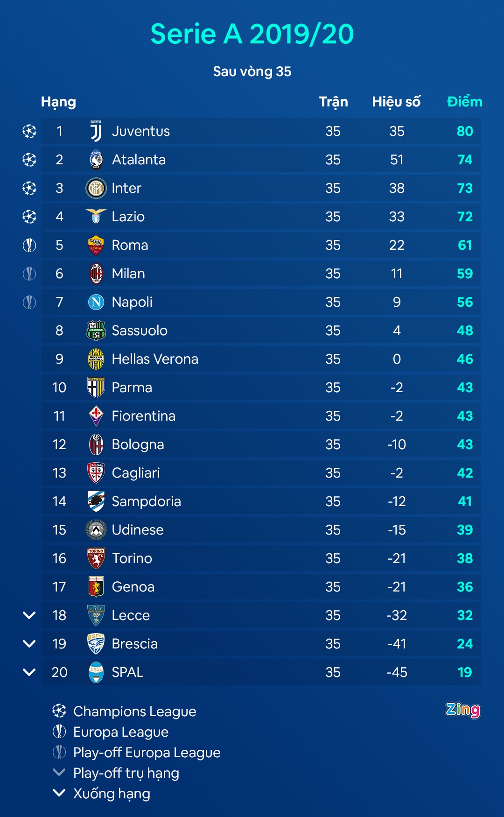Click Champions League icon beside Juventus row
This screenshot has width=504, height=817.
point(29,131)
